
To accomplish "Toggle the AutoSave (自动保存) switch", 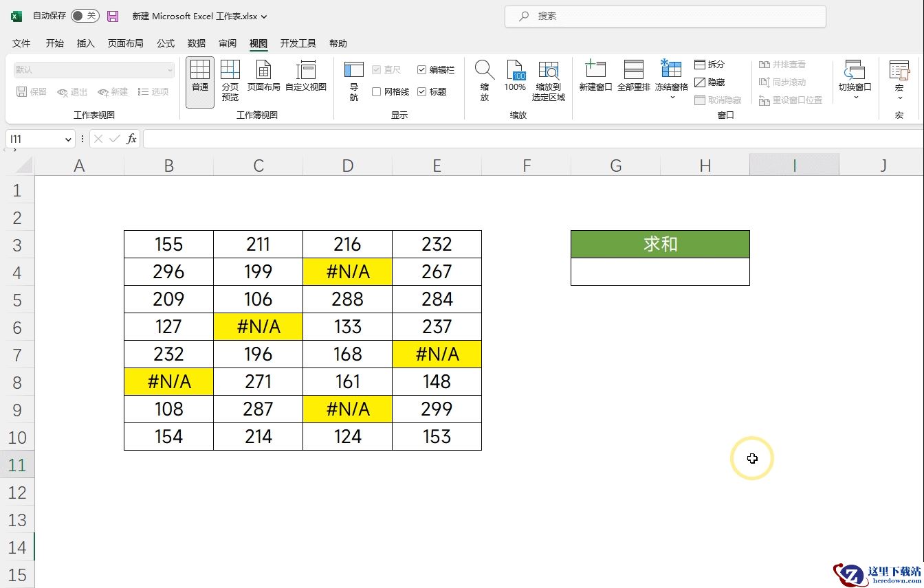I will 85,16.
